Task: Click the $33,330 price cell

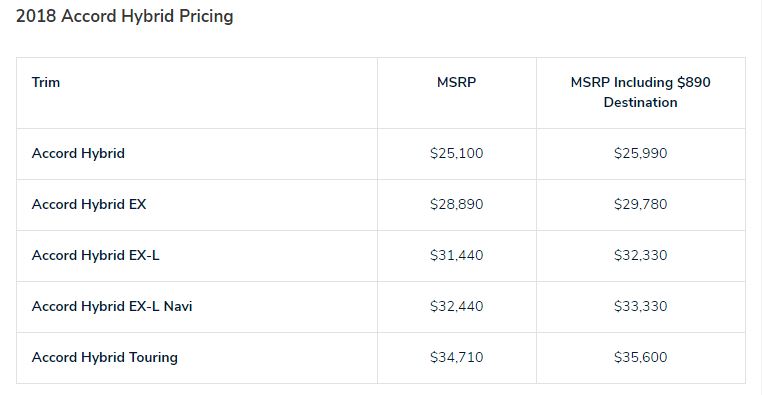Action: tap(641, 307)
